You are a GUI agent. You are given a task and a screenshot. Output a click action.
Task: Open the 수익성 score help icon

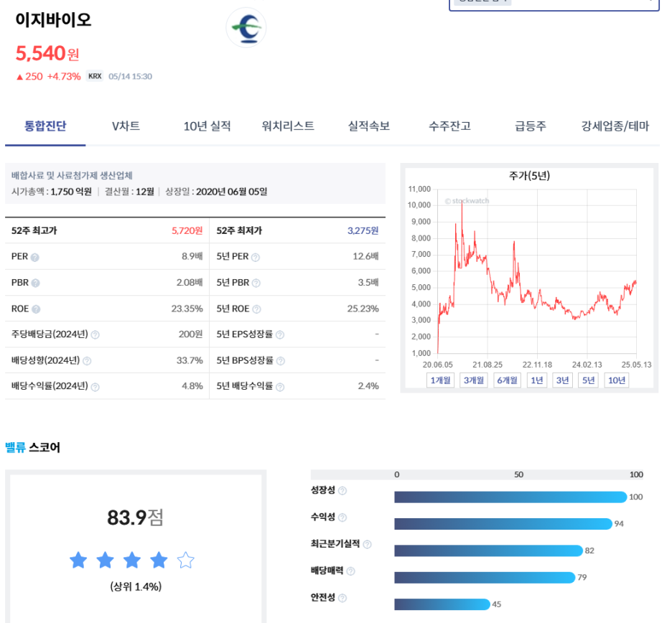[342, 517]
